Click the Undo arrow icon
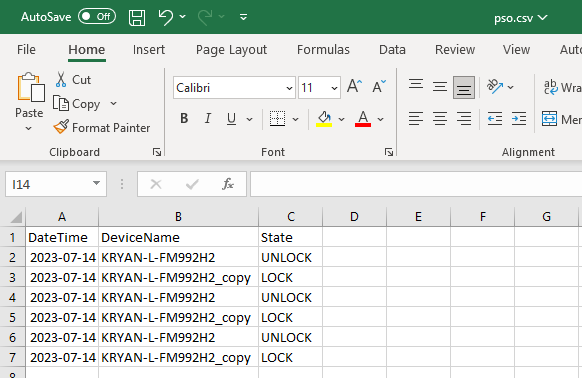Viewport: 582px width, 378px height. [166, 17]
